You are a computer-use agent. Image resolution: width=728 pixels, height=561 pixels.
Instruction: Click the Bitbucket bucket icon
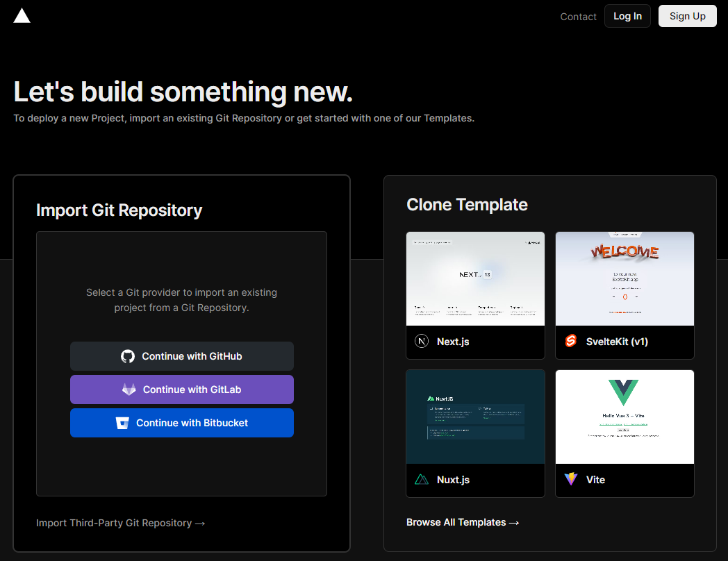[122, 423]
